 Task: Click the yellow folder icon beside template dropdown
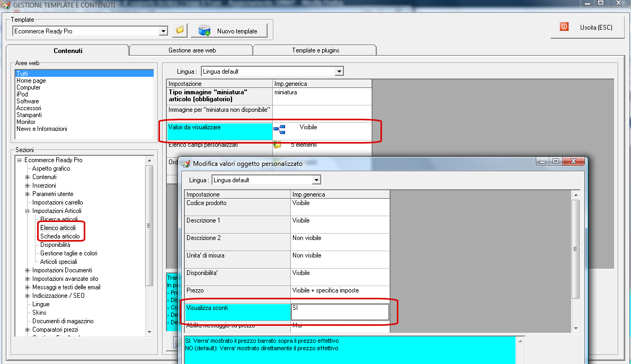(180, 30)
